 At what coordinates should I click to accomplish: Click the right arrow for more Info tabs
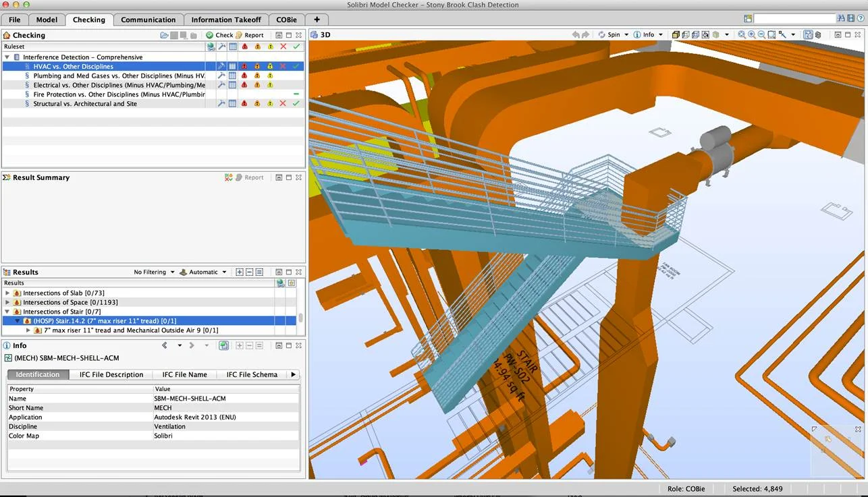click(x=293, y=374)
